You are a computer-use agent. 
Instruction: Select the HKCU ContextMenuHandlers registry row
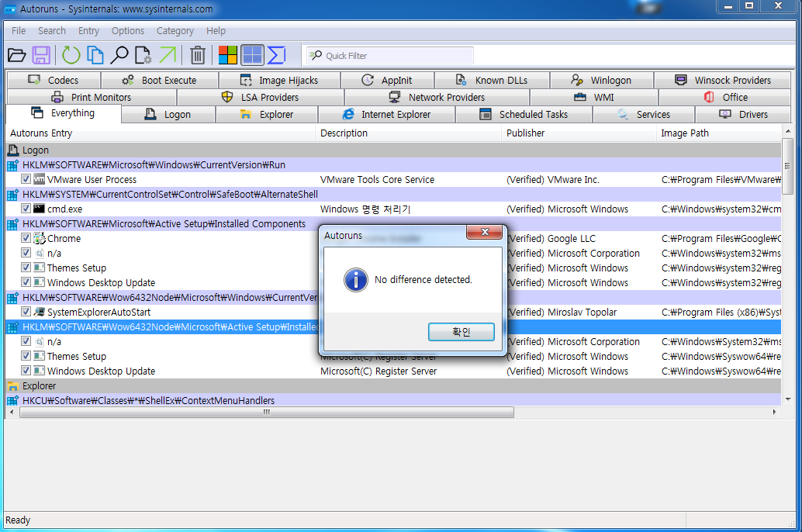tap(393, 400)
